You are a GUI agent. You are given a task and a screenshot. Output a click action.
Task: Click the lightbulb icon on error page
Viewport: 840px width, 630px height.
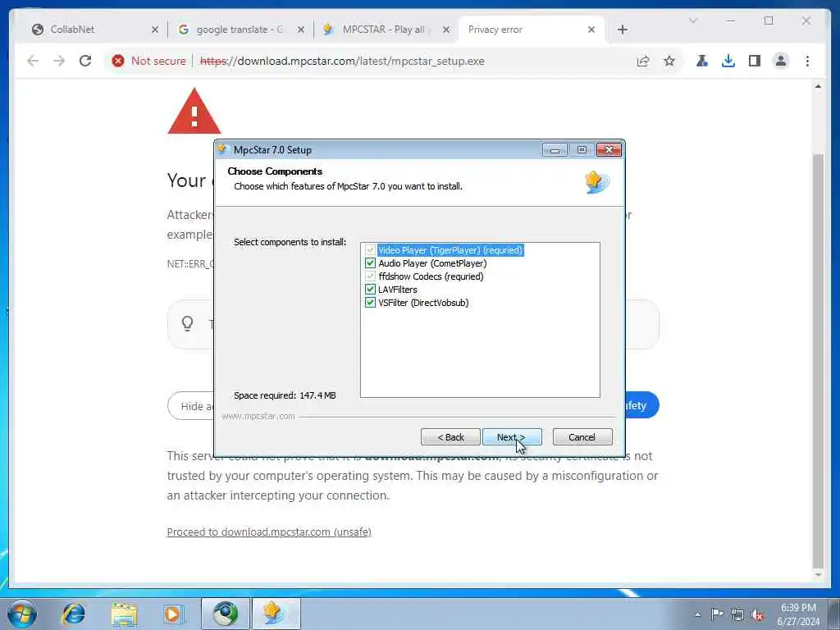[x=187, y=323]
